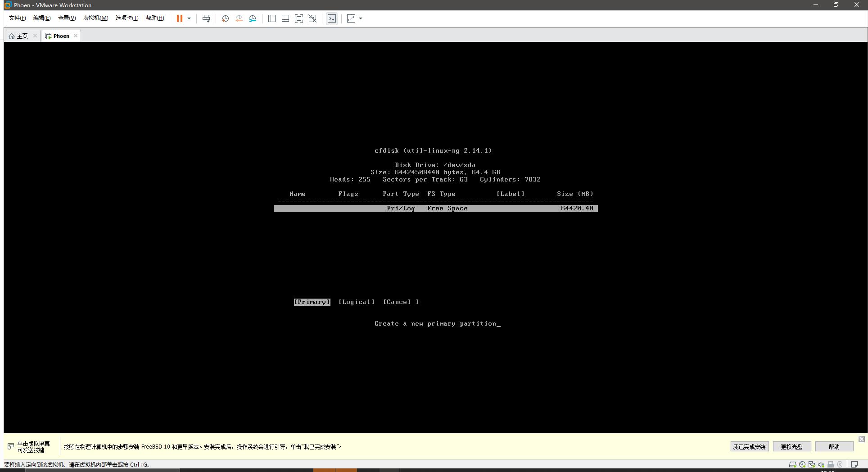
Task: Switch to the 主页 tab
Action: click(x=21, y=36)
